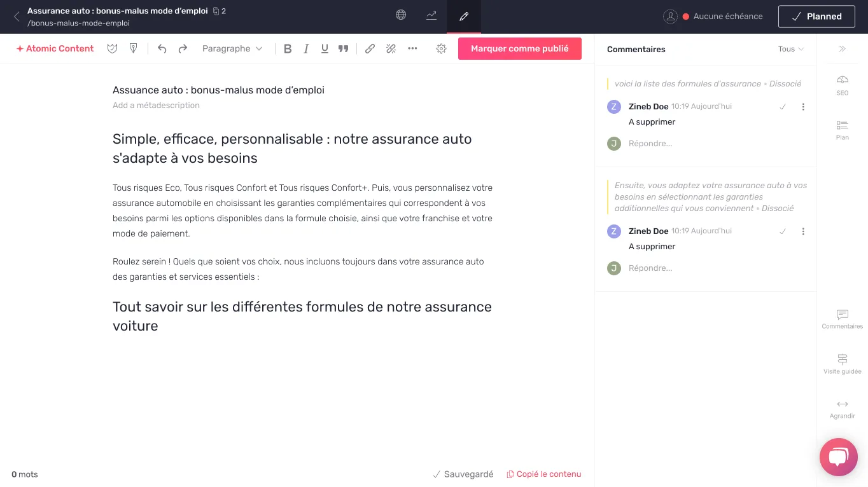Remove link with unlink icon

click(x=391, y=48)
